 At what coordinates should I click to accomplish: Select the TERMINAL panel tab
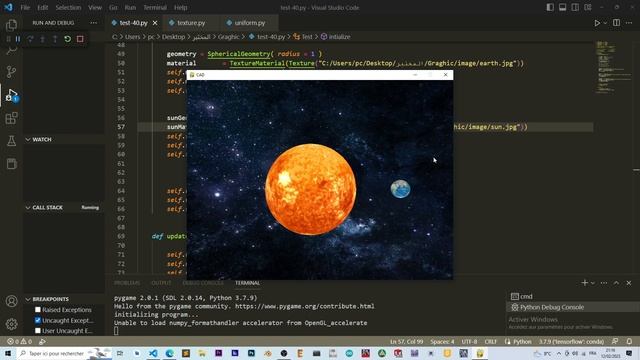click(x=247, y=283)
